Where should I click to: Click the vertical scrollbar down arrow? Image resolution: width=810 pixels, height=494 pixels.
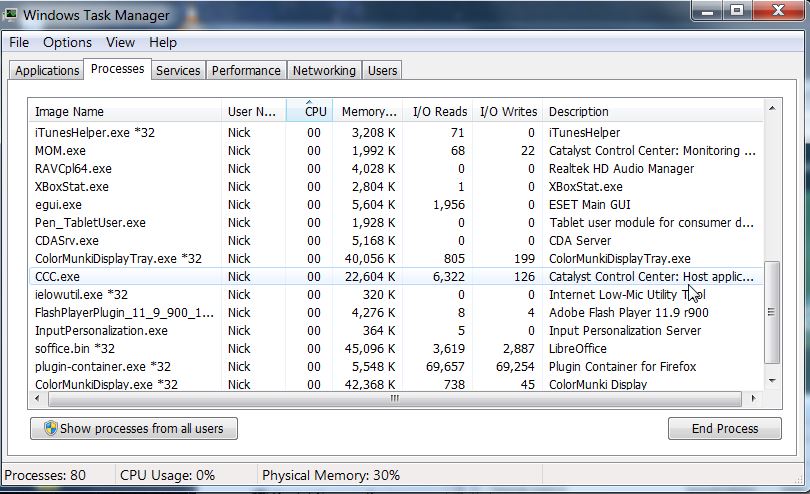pos(771,381)
